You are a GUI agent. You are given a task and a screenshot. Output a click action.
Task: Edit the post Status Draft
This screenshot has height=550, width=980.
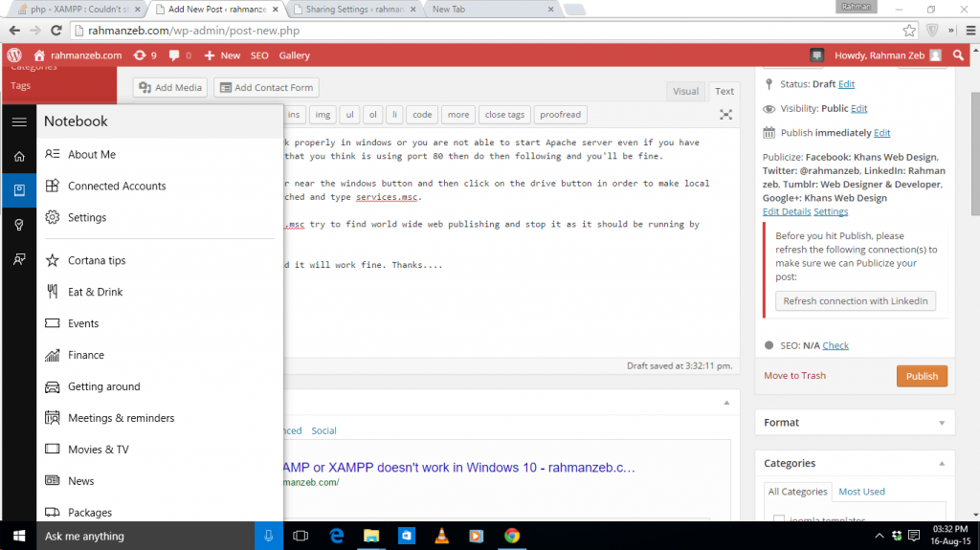tap(846, 84)
